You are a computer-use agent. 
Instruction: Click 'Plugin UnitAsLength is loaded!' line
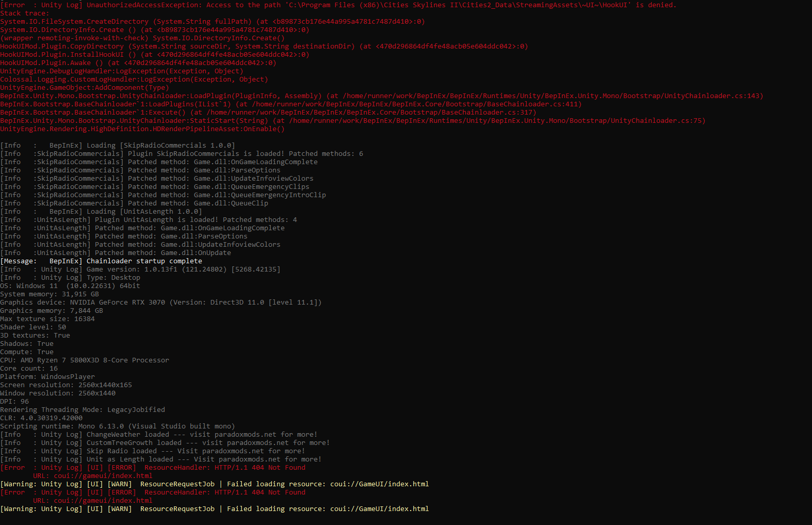click(149, 220)
